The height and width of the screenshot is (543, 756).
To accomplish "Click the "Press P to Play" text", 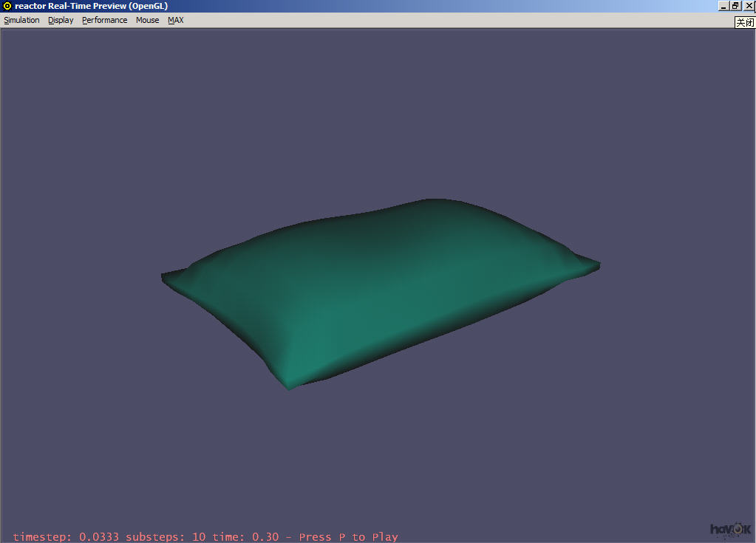I will click(x=348, y=536).
